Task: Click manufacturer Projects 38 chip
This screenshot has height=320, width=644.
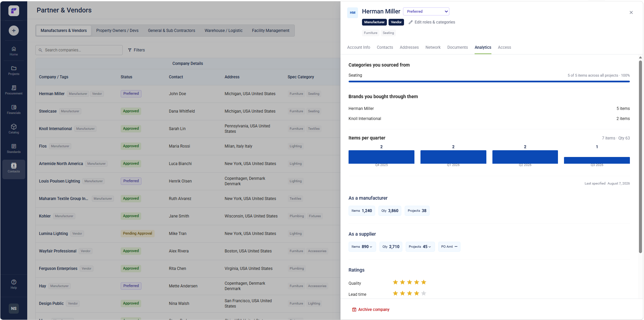Action: click(x=417, y=211)
